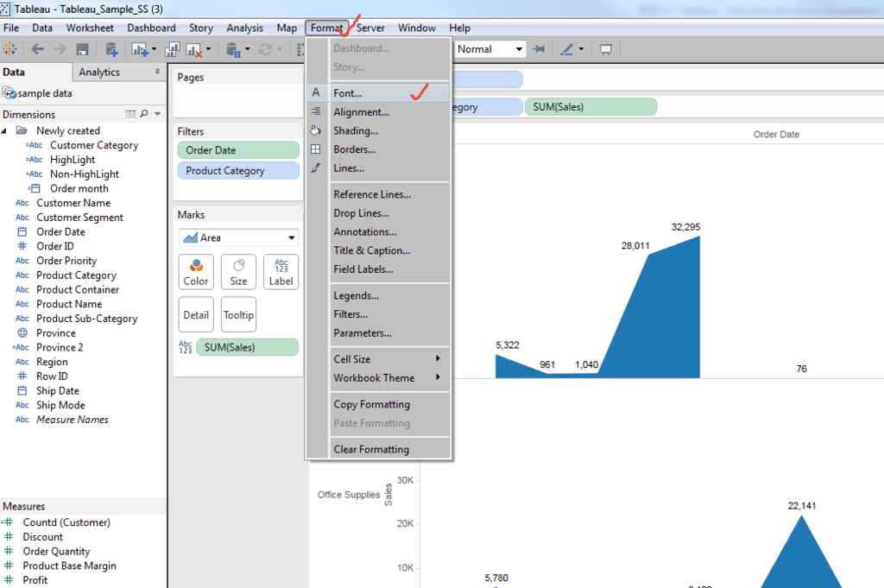Image resolution: width=884 pixels, height=588 pixels.
Task: Click the Borders grid icon in the menu
Action: (316, 149)
